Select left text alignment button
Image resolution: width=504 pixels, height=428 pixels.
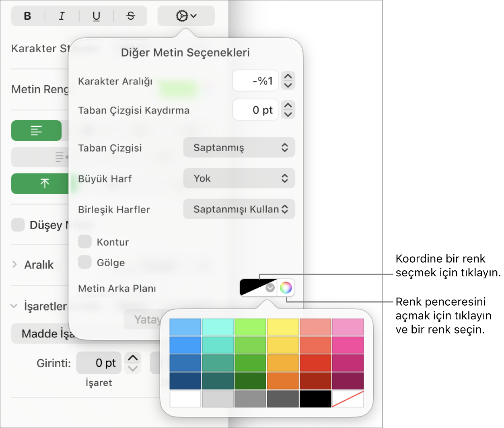coord(36,131)
